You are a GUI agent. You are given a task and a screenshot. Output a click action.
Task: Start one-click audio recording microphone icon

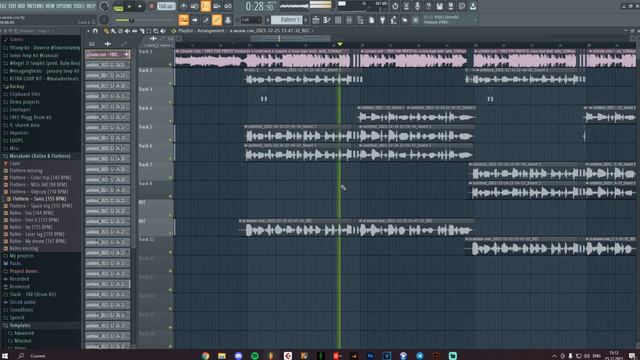tap(417, 6)
